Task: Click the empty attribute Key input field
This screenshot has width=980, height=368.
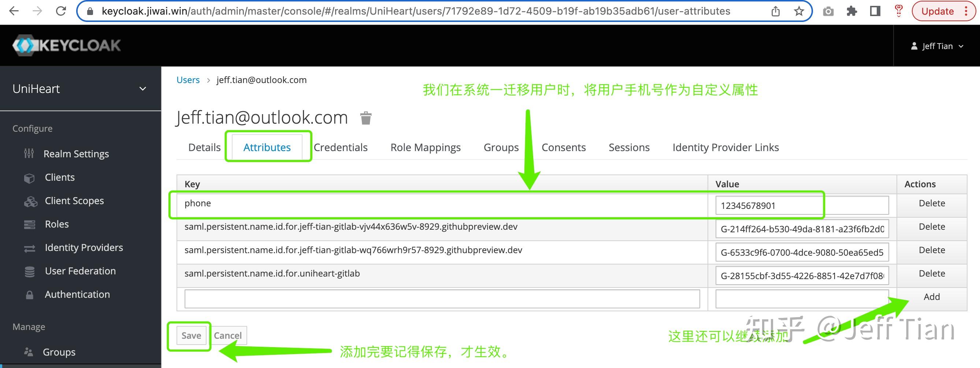Action: tap(441, 299)
